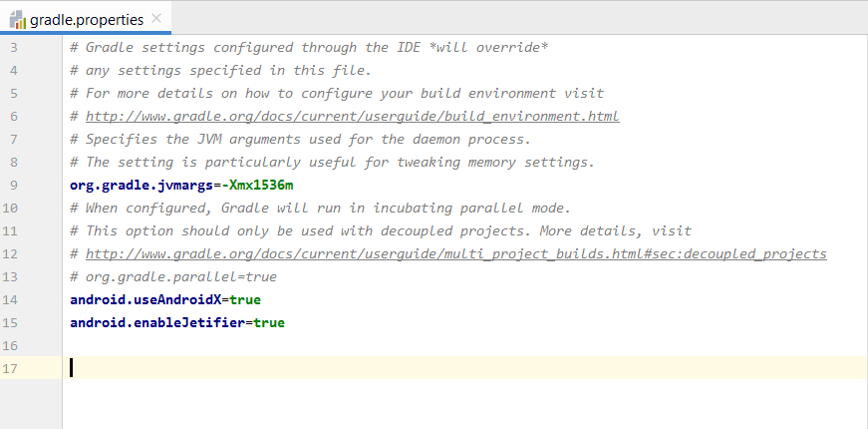Screen dimensions: 868x429
Task: Click line number 14 in gutter
Action: point(10,300)
